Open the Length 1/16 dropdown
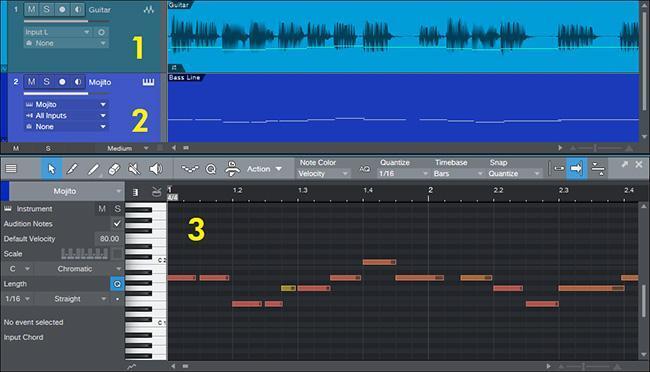The width and height of the screenshot is (650, 372). coord(17,299)
